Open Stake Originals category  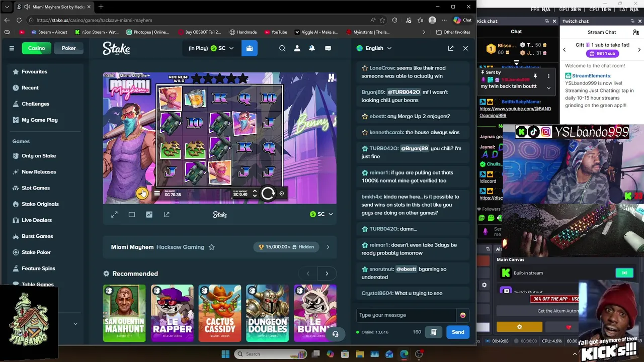pyautogui.click(x=40, y=204)
